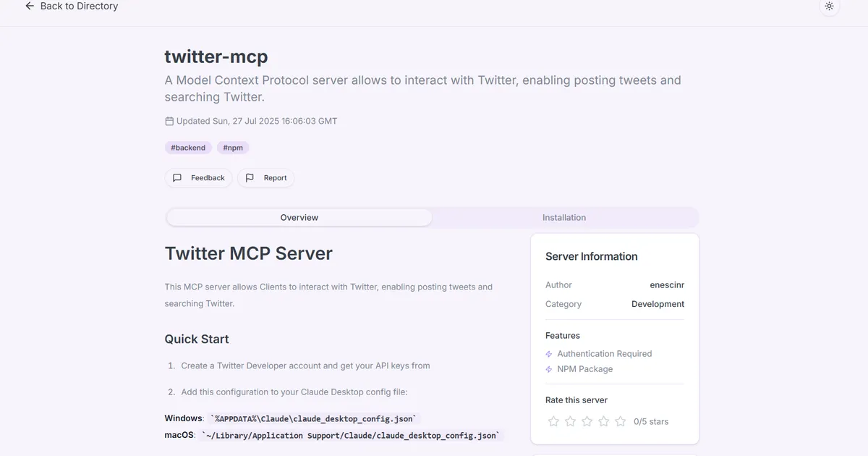This screenshot has width=868, height=456.
Task: Give a three-star rating
Action: (587, 421)
